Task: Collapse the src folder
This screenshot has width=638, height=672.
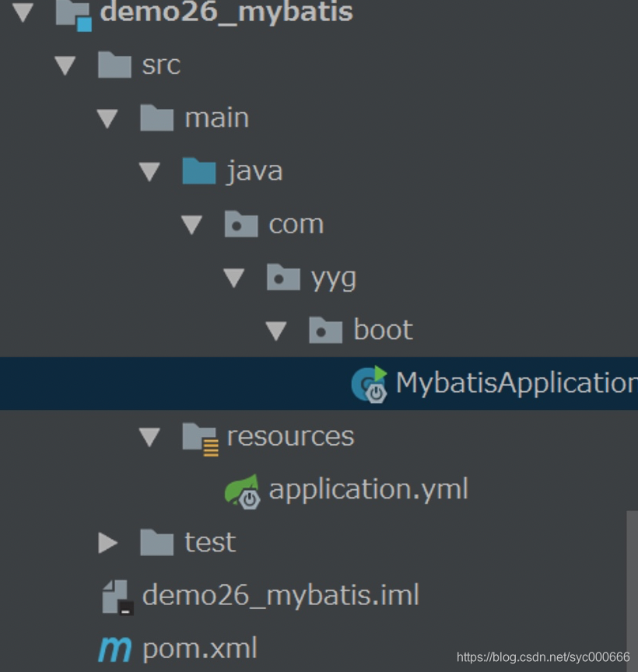Action: coord(66,65)
